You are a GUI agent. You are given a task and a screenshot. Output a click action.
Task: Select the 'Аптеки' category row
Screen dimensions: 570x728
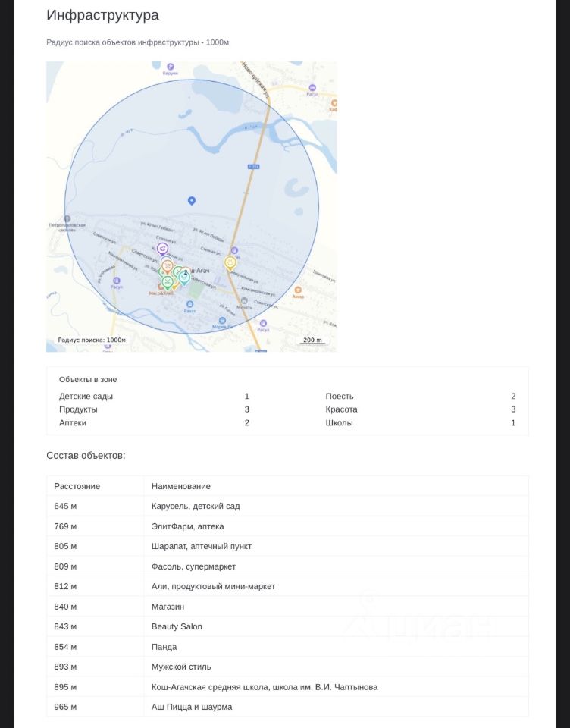click(x=154, y=422)
